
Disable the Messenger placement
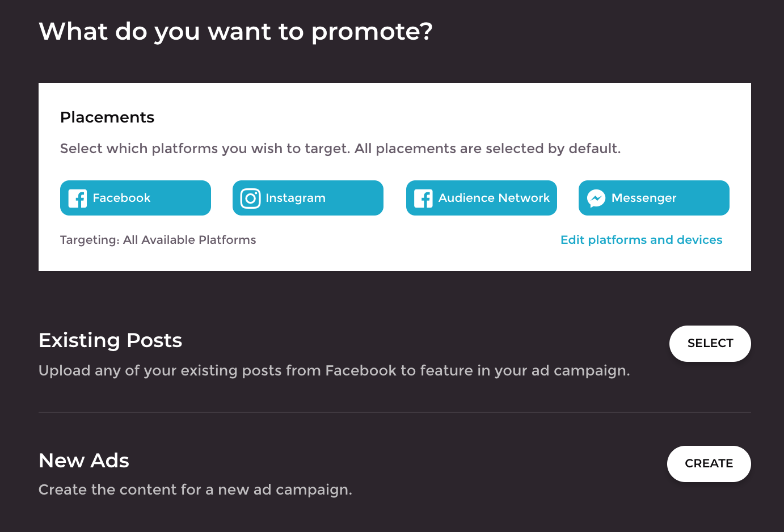pyautogui.click(x=654, y=198)
